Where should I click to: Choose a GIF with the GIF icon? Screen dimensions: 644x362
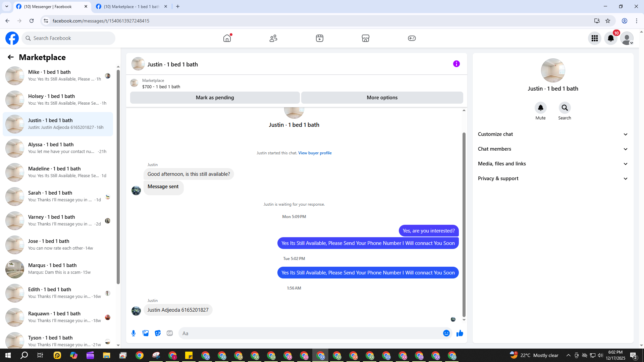coord(170,333)
